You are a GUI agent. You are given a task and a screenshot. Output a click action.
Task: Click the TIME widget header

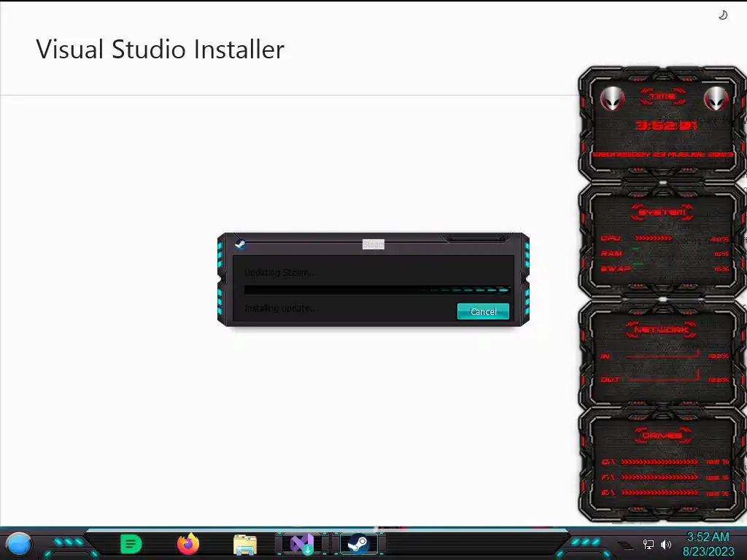[x=662, y=96]
